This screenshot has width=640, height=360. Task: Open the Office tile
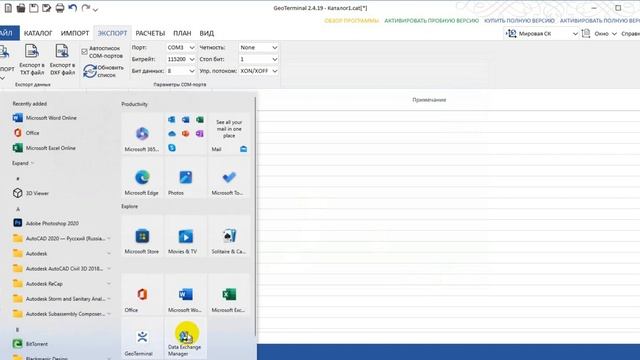[142, 294]
